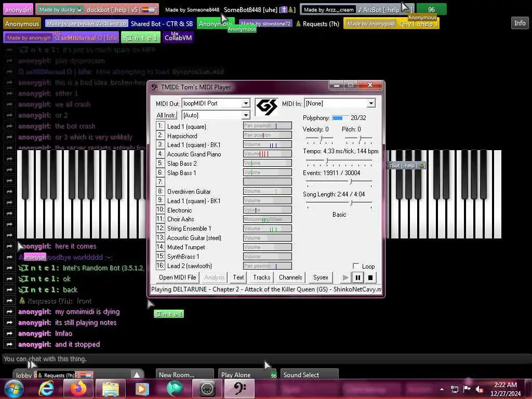
Task: Click the SomeBot8448 user name tag
Action: pyautogui.click(x=230, y=9)
